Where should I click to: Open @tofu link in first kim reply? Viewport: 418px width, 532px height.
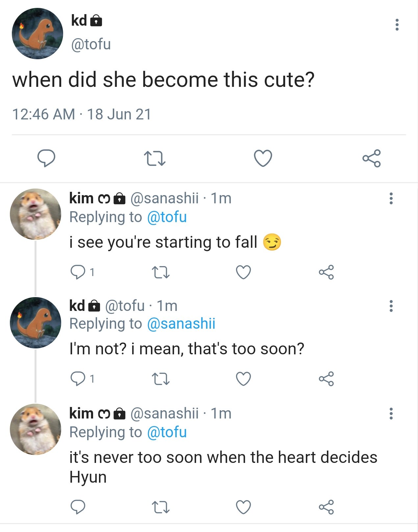[x=167, y=217]
